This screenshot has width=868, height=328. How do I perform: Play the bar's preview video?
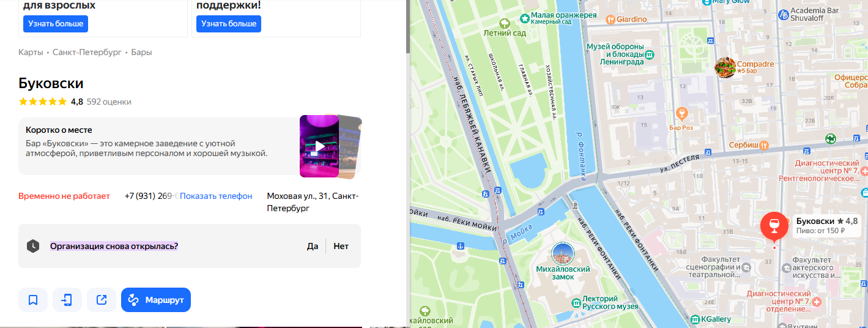click(319, 146)
